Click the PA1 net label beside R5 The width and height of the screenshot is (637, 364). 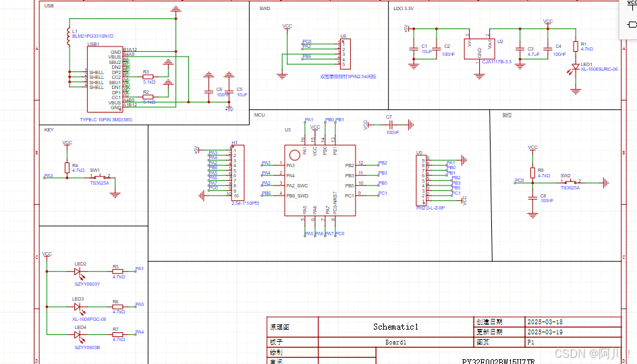click(x=140, y=269)
